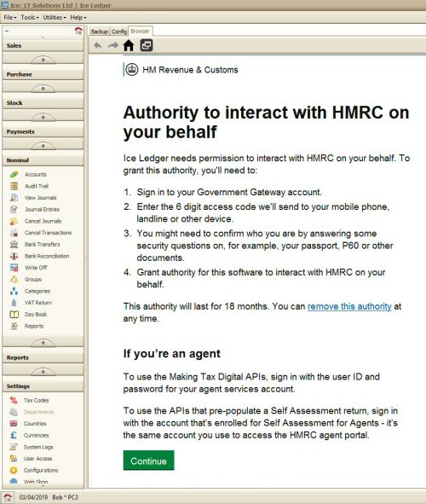Screen dimensions: 426x504
Task: Expand the Reports panel arrow
Action: click(43, 372)
